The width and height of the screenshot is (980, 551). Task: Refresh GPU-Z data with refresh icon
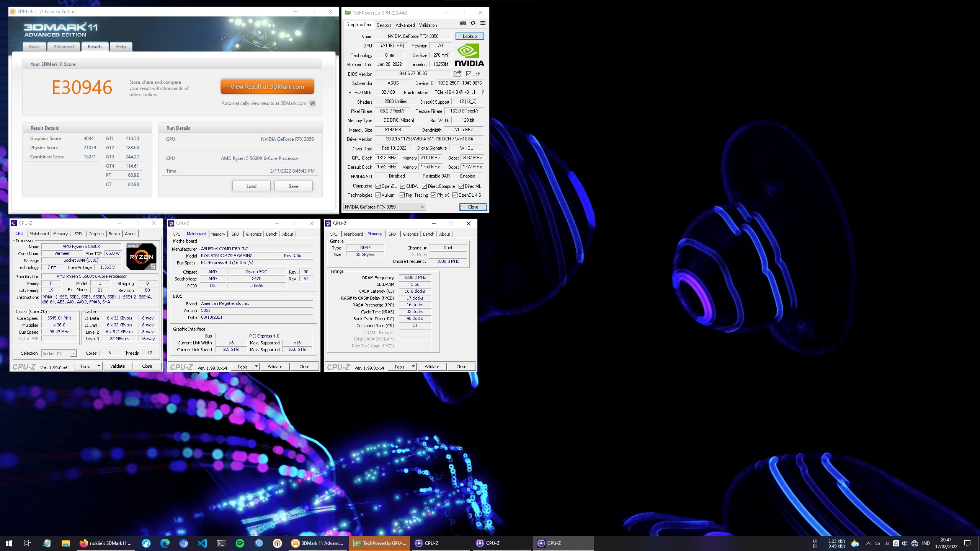[x=473, y=23]
